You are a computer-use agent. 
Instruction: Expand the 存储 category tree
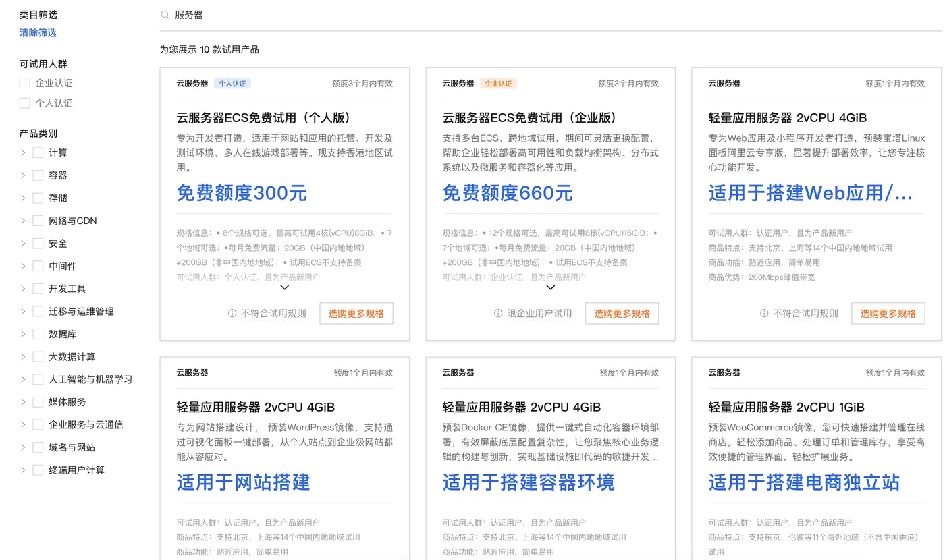tap(22, 198)
